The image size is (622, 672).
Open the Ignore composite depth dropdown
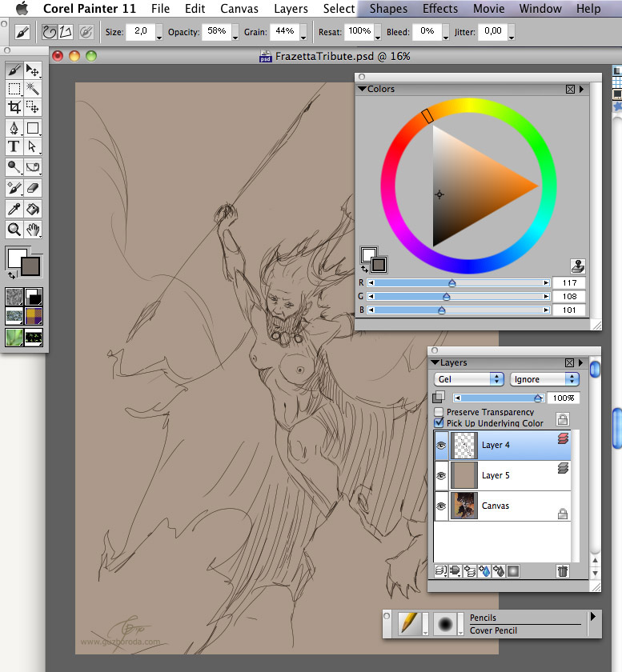(x=544, y=379)
